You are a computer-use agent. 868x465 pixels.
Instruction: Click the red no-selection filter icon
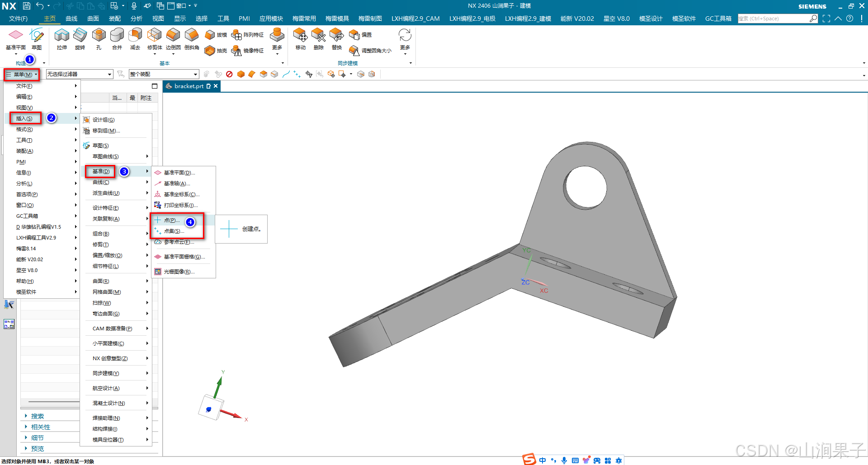click(229, 74)
